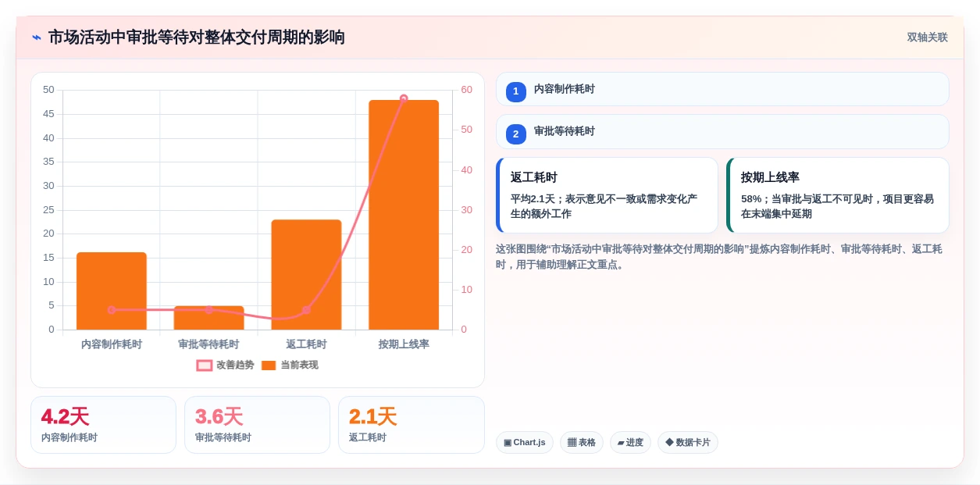Click the x-axis label 审批等待耗时
This screenshot has width=980, height=485.
pos(208,344)
